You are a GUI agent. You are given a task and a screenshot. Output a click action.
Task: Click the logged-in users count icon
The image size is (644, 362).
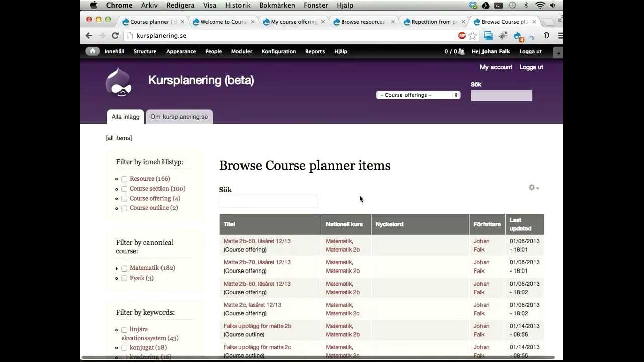click(x=461, y=51)
